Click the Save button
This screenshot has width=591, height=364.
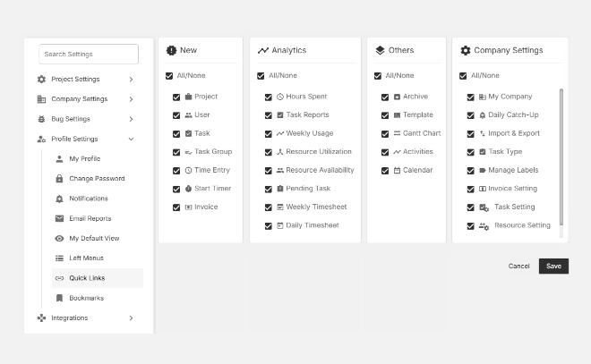[553, 267]
